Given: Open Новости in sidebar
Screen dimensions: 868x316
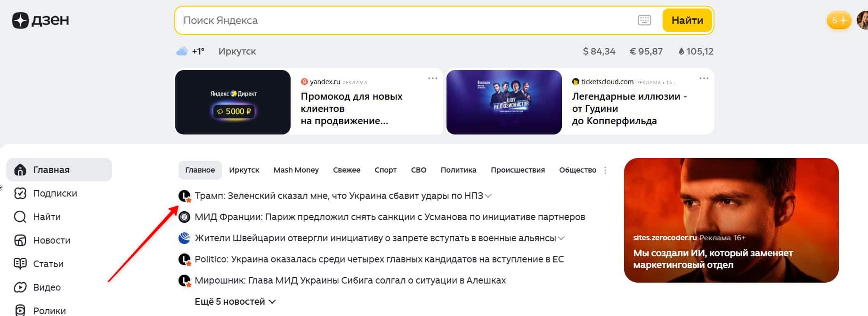Looking at the screenshot, I should click(52, 240).
